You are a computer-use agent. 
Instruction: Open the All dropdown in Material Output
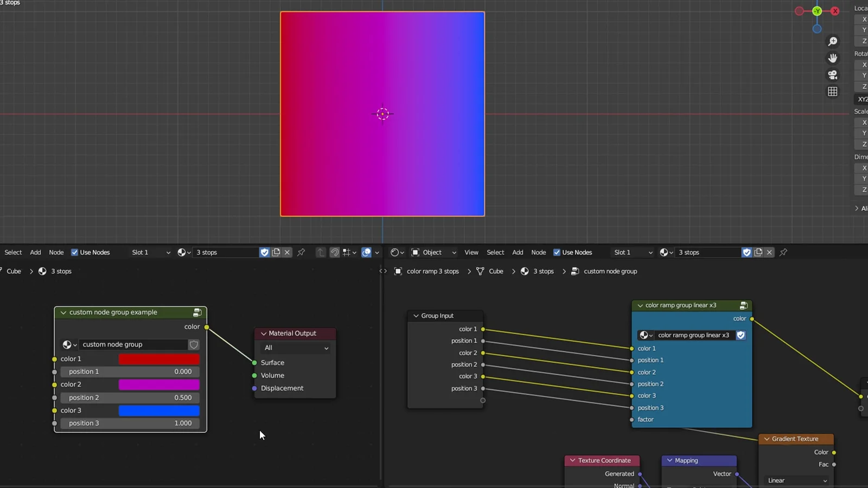pos(295,348)
